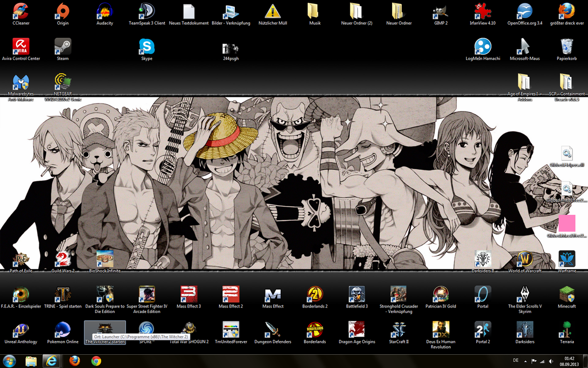The image size is (588, 368).
Task: Open Stronghold Crusader - Verknüpfung
Action: click(399, 294)
